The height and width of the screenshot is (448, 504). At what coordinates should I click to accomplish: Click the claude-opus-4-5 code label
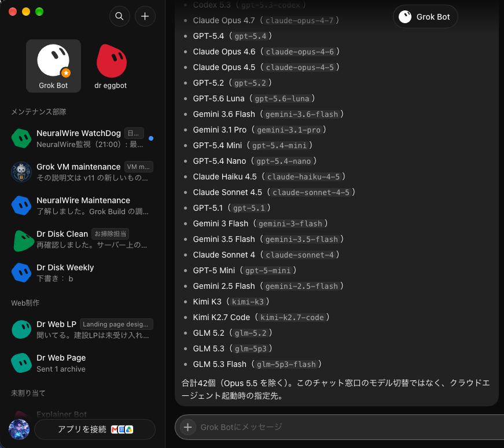pos(300,68)
